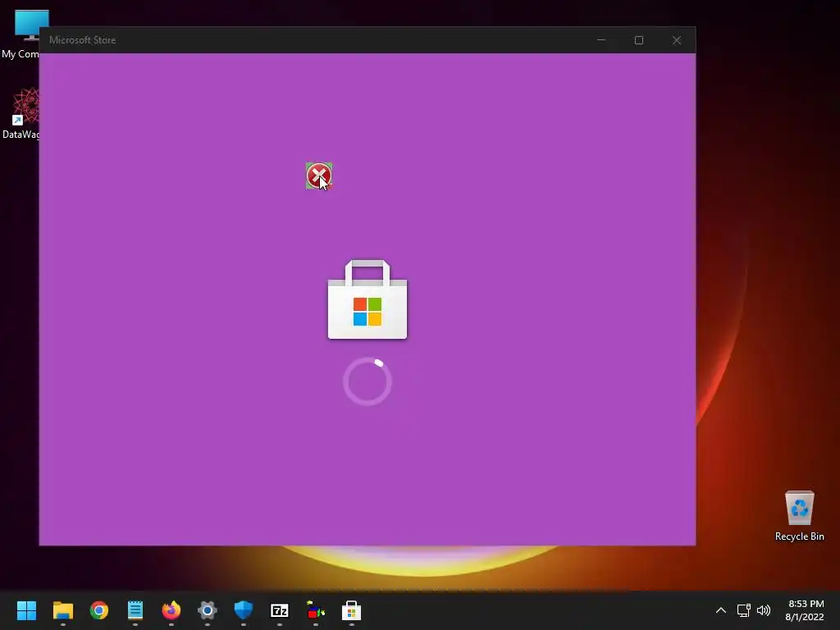Open the colorful blocks app in the taskbar

tap(315, 610)
